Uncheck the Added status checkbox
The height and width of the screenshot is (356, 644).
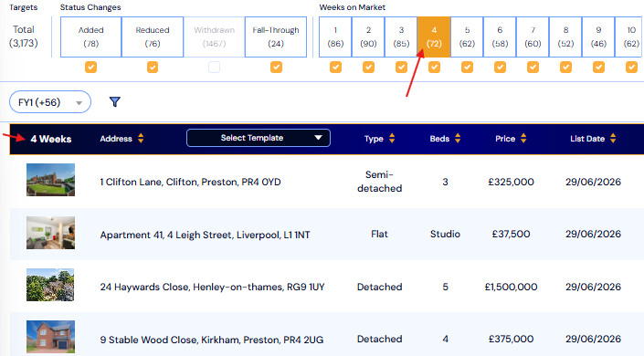click(x=90, y=67)
